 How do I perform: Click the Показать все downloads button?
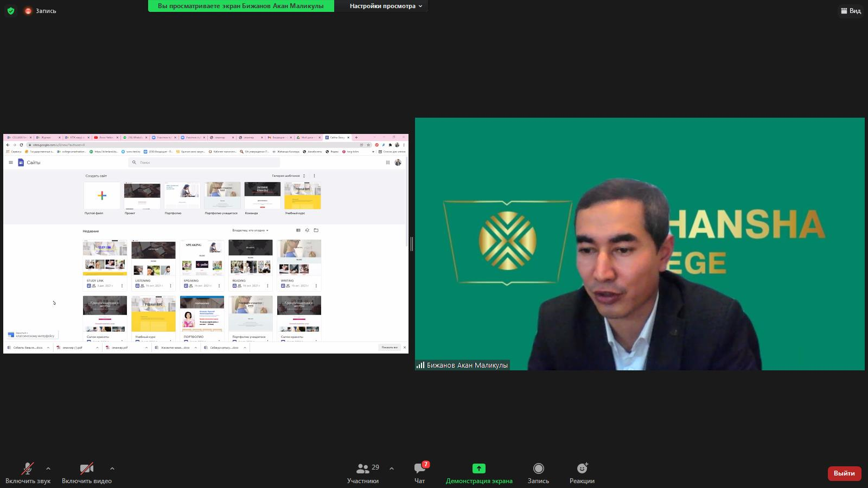[x=390, y=348]
